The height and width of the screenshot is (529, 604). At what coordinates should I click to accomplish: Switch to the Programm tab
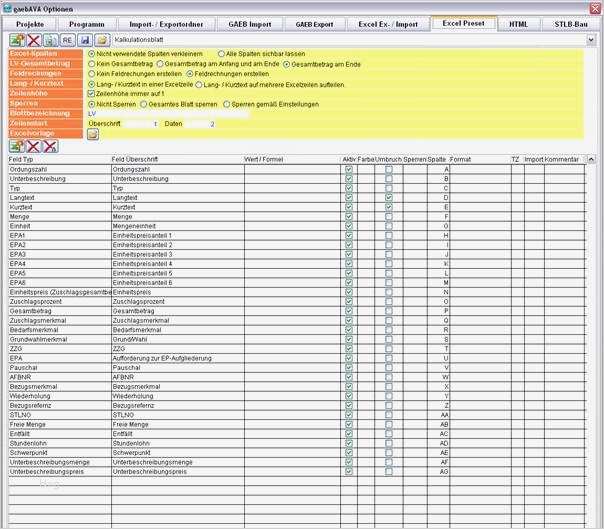[x=87, y=24]
